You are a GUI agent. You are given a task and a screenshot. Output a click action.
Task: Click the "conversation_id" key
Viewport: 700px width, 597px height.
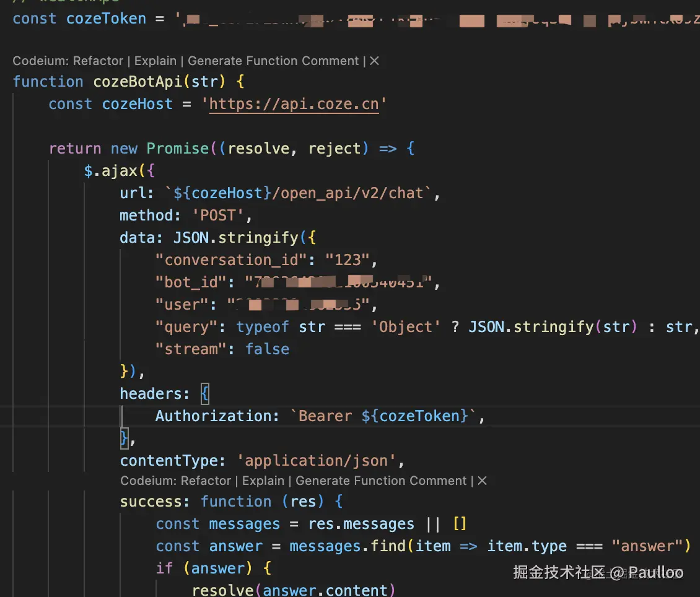point(231,259)
